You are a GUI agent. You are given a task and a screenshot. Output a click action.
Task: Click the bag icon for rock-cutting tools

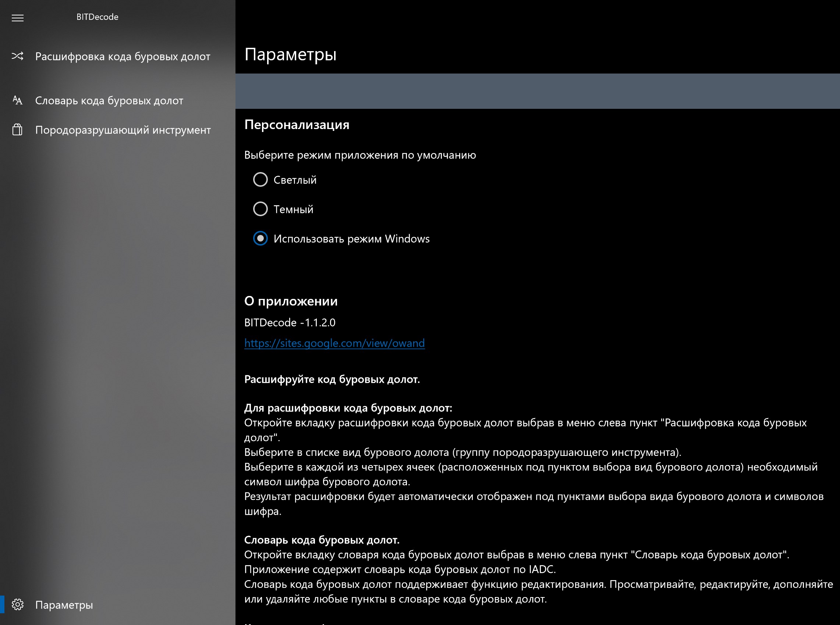[x=17, y=130]
